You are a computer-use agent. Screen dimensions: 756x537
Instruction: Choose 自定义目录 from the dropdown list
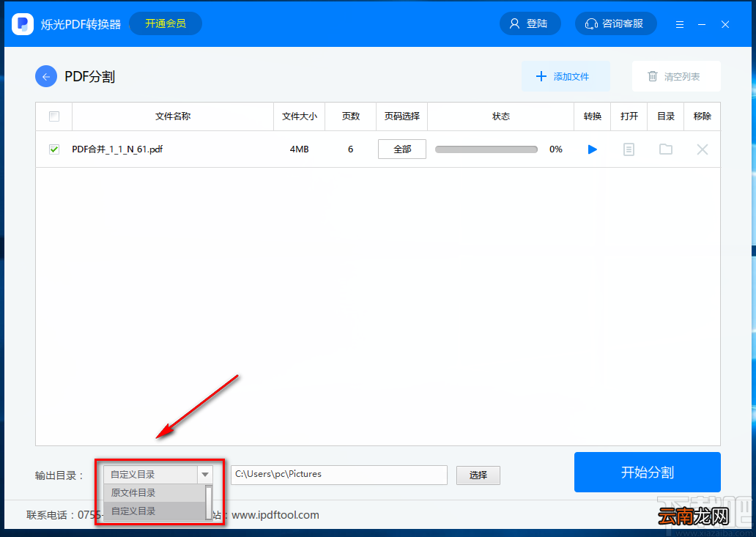point(155,511)
